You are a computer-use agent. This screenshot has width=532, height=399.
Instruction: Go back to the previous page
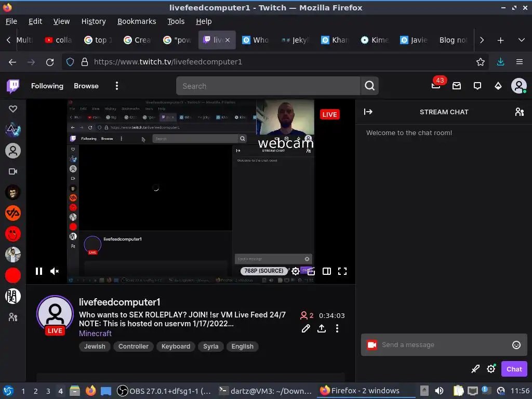(12, 62)
